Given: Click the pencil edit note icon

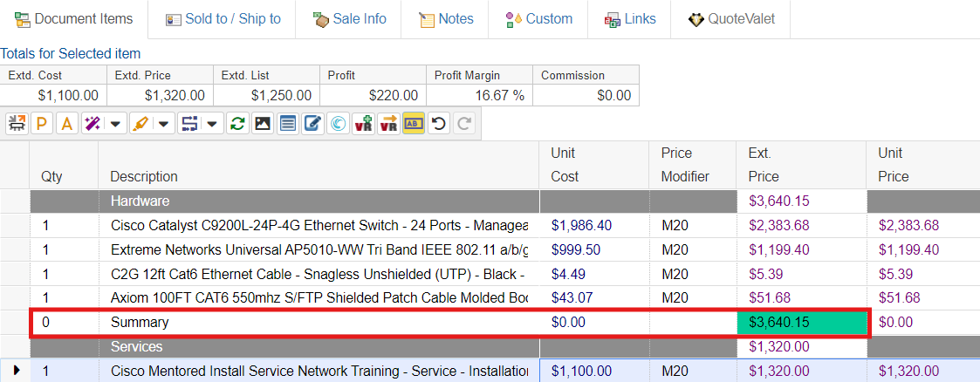Looking at the screenshot, I should [312, 124].
